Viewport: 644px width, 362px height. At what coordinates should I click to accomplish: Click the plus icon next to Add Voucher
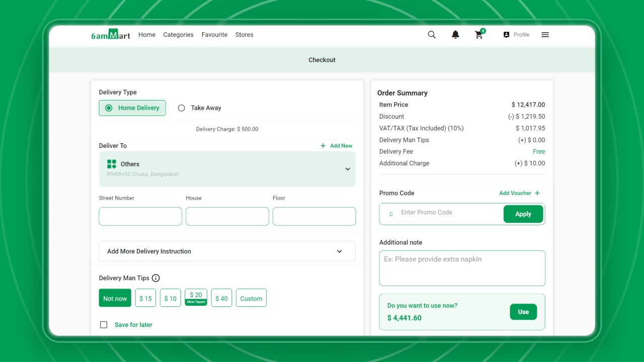click(x=537, y=193)
